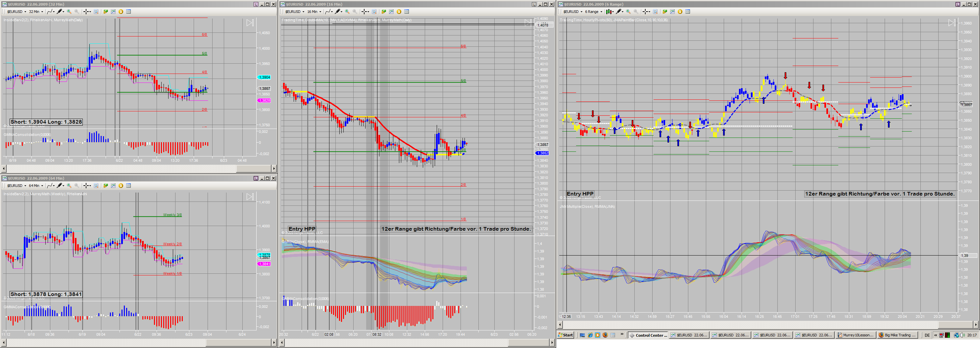Viewport: 980px width, 348px height.
Task: Open Chart Trader in the 32 Min window
Action: coord(105,12)
